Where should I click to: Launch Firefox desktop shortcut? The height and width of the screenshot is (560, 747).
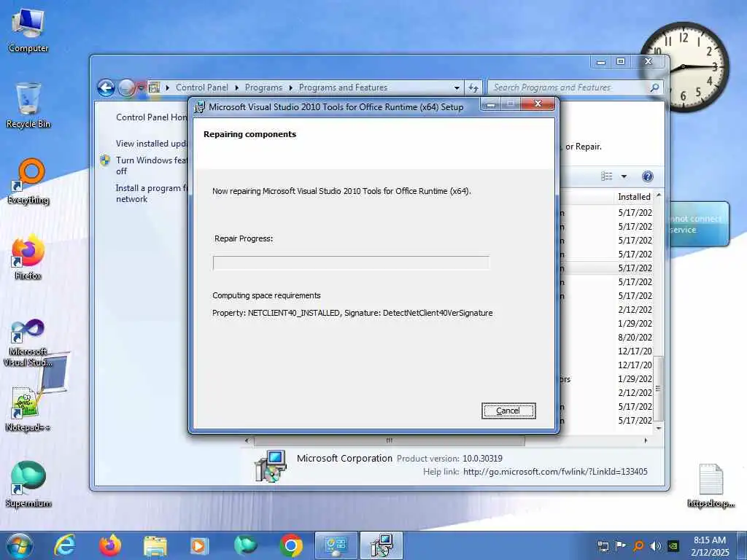(28, 257)
